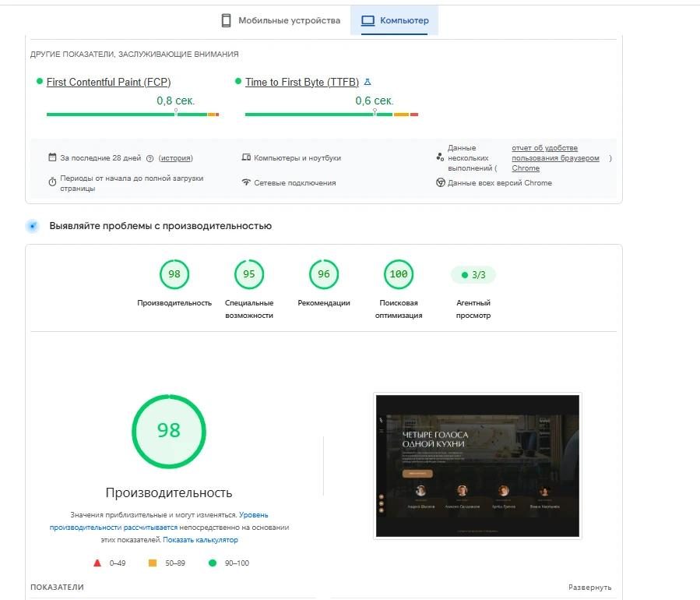Select the 96 Рекомендации score gauge
The width and height of the screenshot is (700, 600).
tap(324, 274)
